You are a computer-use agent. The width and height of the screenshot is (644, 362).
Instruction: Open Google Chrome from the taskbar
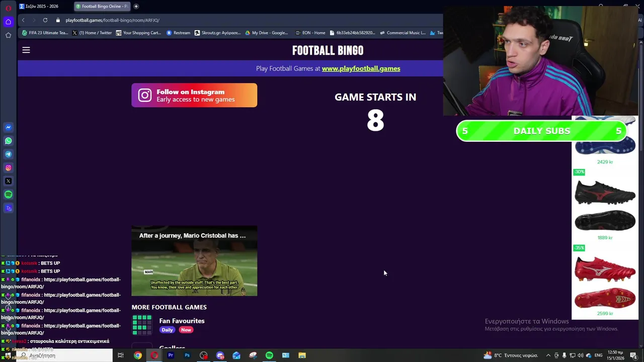tap(137, 355)
